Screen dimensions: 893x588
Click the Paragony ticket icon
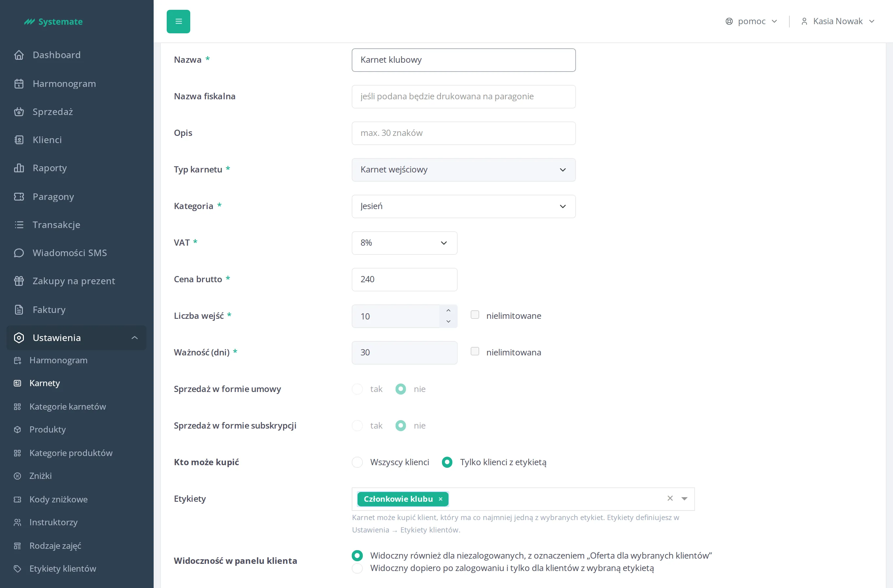[19, 197]
